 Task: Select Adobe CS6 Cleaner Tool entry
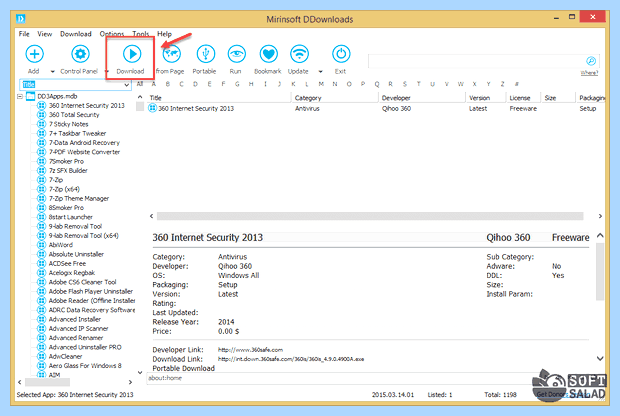pyautogui.click(x=82, y=282)
